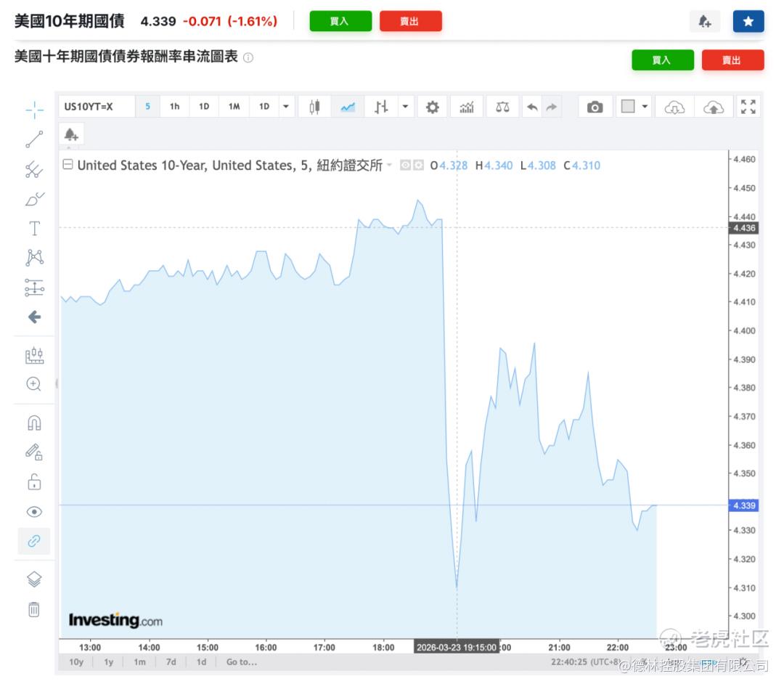Open the indicators chart icon

click(467, 107)
